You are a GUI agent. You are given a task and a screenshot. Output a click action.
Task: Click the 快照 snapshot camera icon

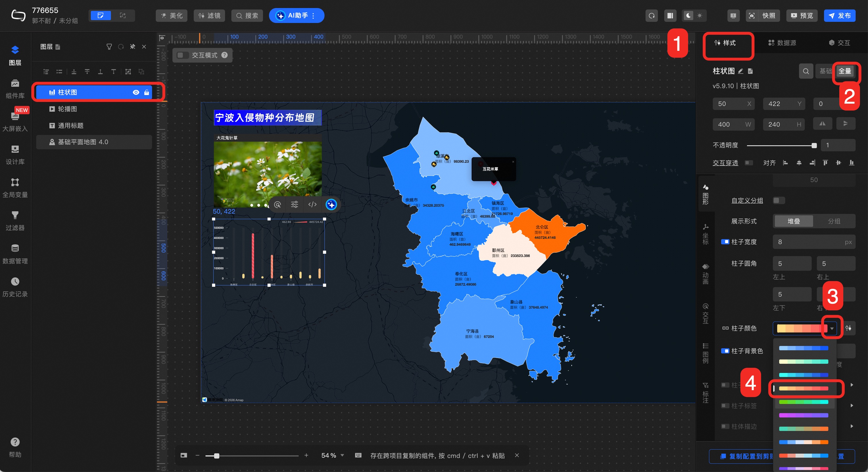751,16
